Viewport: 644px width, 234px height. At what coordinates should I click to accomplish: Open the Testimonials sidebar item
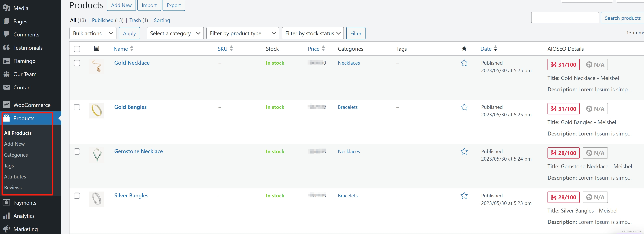(28, 48)
